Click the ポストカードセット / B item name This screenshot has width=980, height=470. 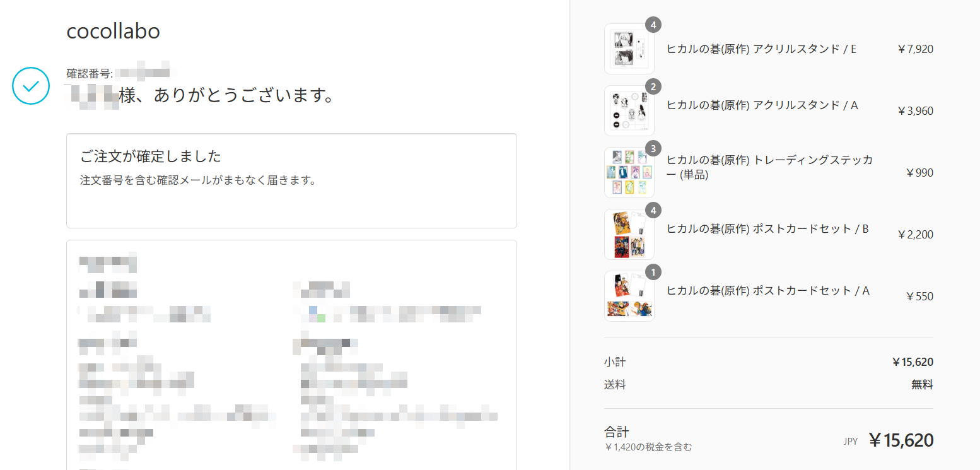767,229
